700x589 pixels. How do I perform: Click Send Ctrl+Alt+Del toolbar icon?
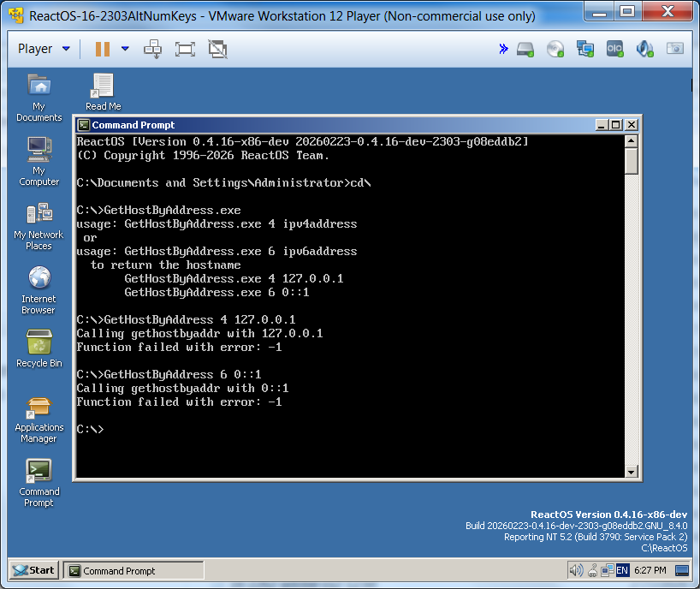tap(152, 49)
